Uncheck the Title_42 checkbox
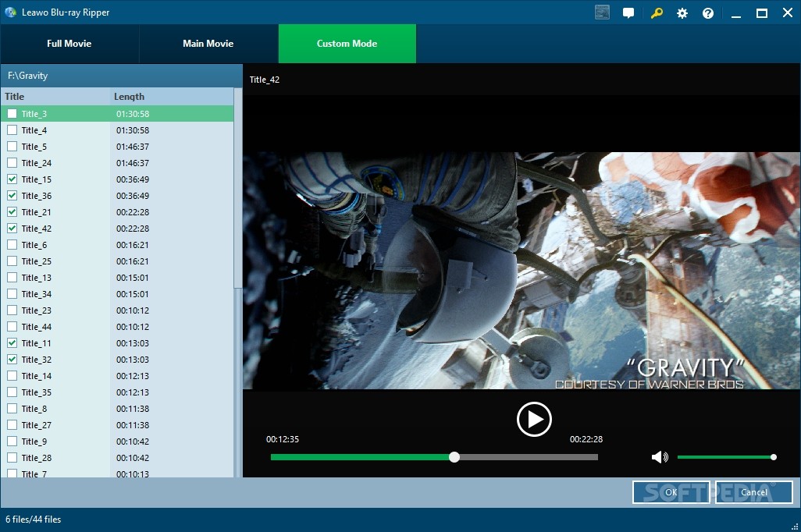 pos(11,228)
